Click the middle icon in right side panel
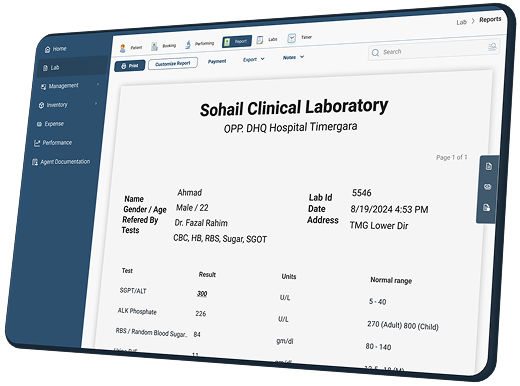The height and width of the screenshot is (386, 520). click(488, 187)
